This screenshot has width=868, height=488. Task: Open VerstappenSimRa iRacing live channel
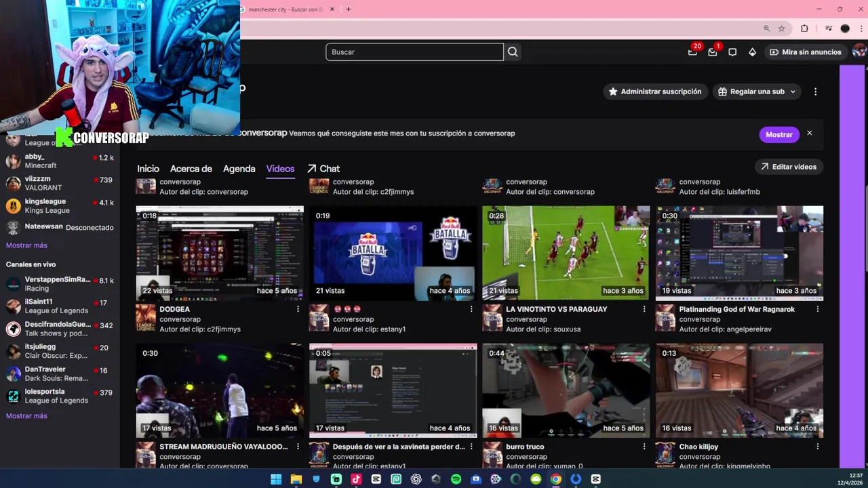[x=60, y=284]
